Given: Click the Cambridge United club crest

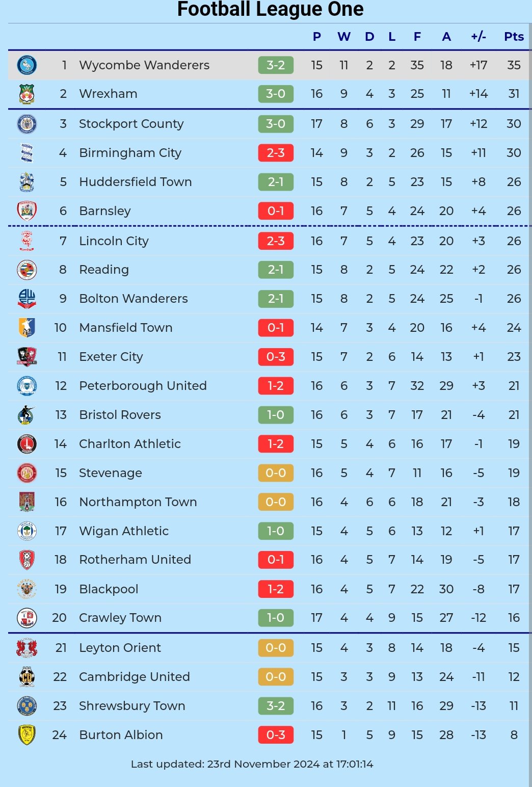Looking at the screenshot, I should click(x=26, y=677).
